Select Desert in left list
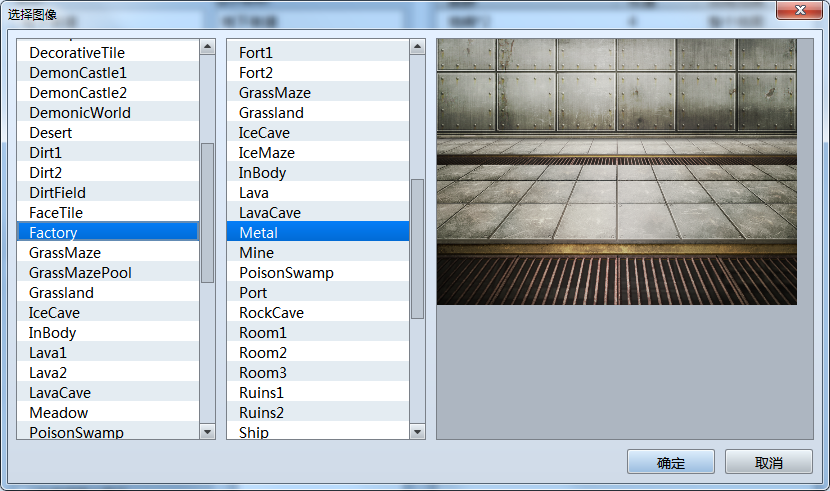The height and width of the screenshot is (491, 830). point(108,133)
